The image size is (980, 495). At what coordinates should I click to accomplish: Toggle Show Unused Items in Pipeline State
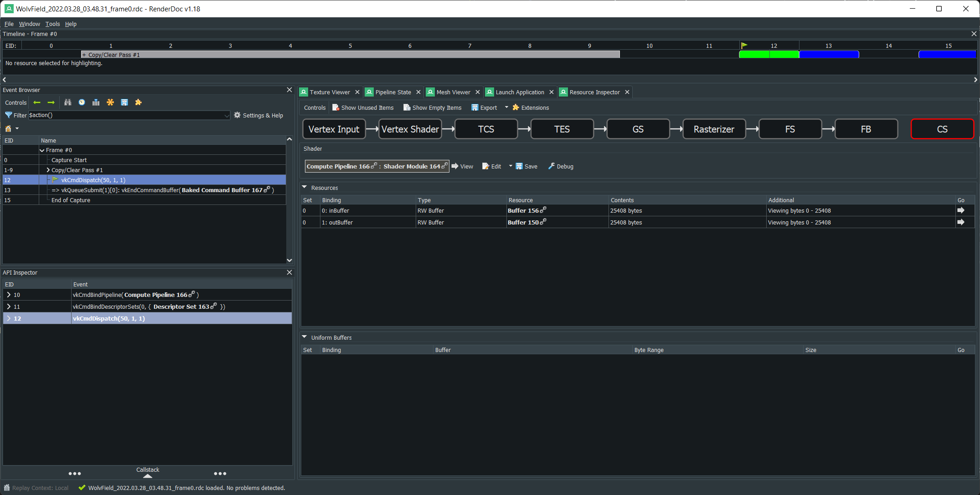click(x=363, y=107)
